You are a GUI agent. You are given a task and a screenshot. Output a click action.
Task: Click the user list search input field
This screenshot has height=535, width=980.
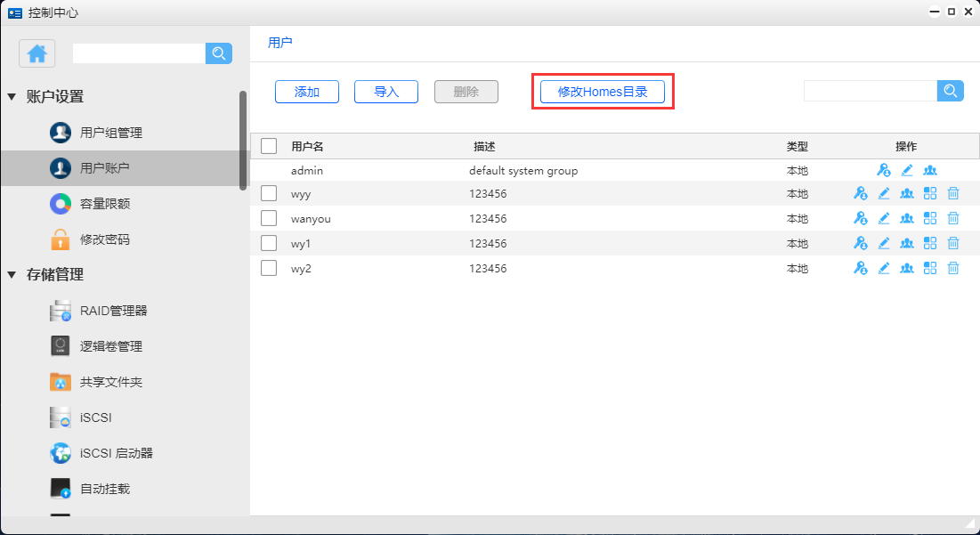[x=871, y=92]
